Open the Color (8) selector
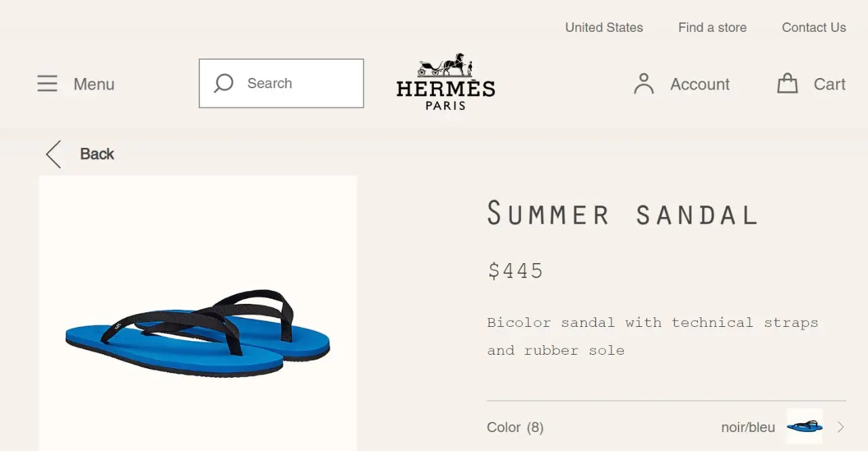Viewport: 868px width, 451px height. click(515, 427)
